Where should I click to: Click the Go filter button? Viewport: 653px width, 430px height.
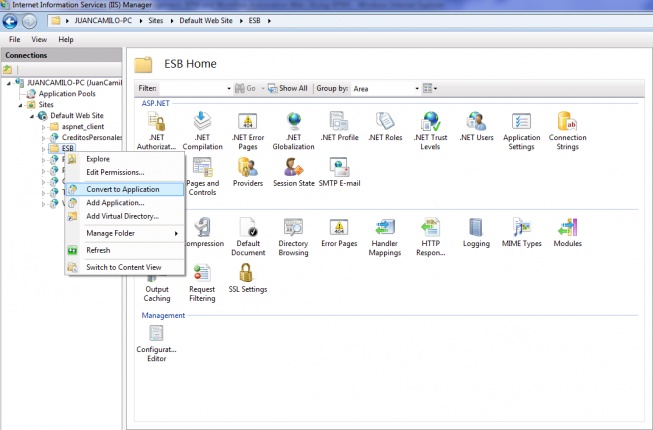click(x=245, y=88)
